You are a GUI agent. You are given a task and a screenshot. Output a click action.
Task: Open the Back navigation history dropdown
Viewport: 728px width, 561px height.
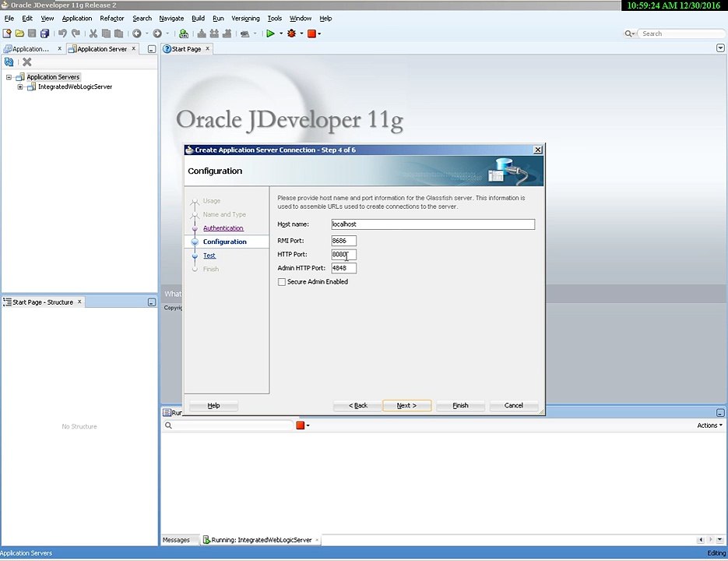(146, 34)
